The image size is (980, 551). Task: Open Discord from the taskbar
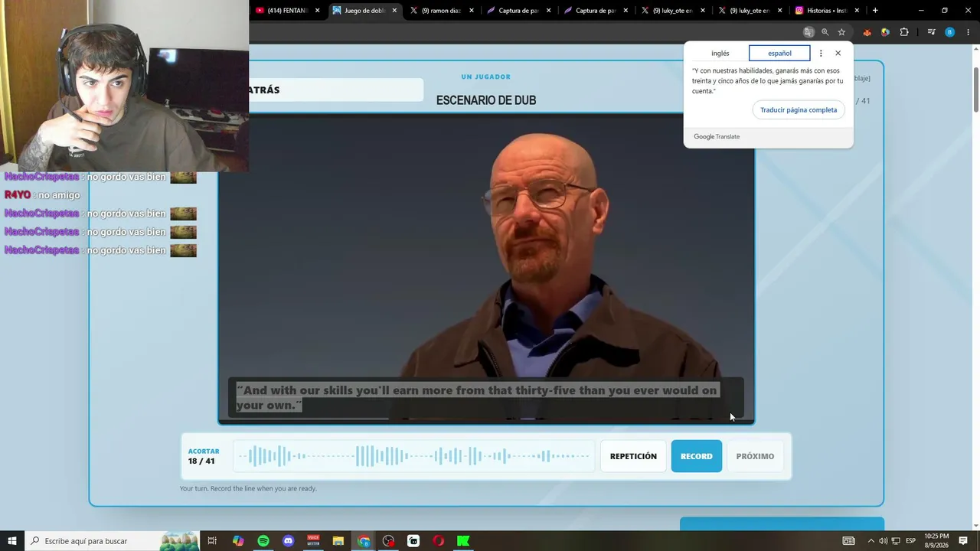pos(289,541)
